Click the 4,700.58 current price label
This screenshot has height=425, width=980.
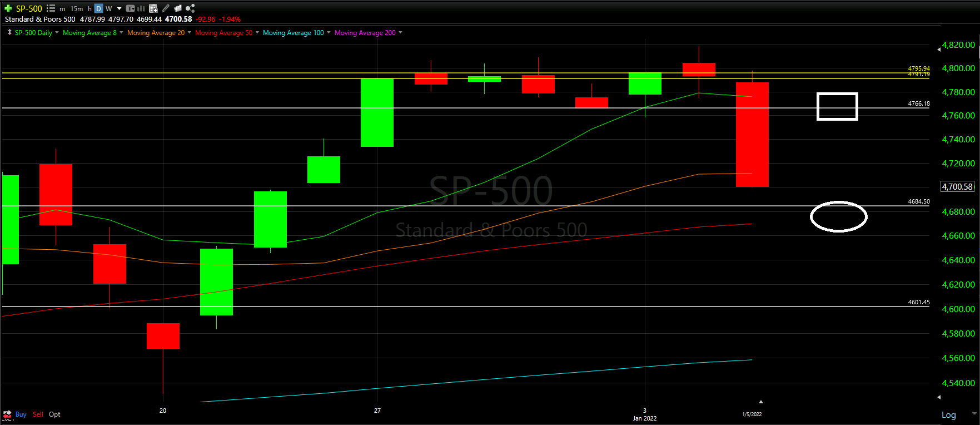tap(957, 187)
